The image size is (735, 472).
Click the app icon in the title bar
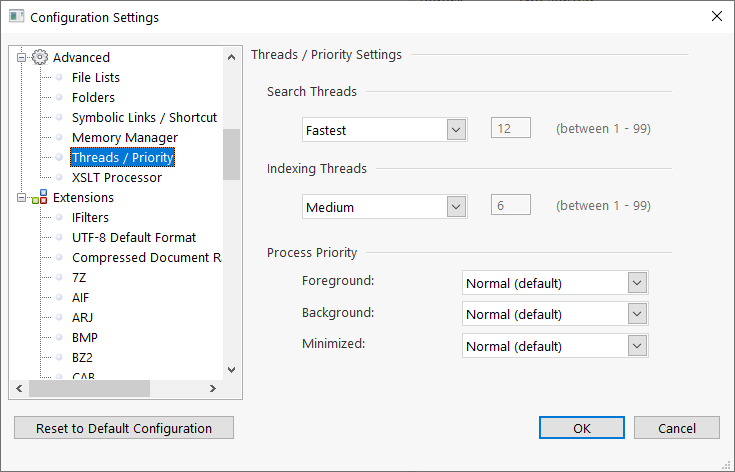(x=16, y=16)
